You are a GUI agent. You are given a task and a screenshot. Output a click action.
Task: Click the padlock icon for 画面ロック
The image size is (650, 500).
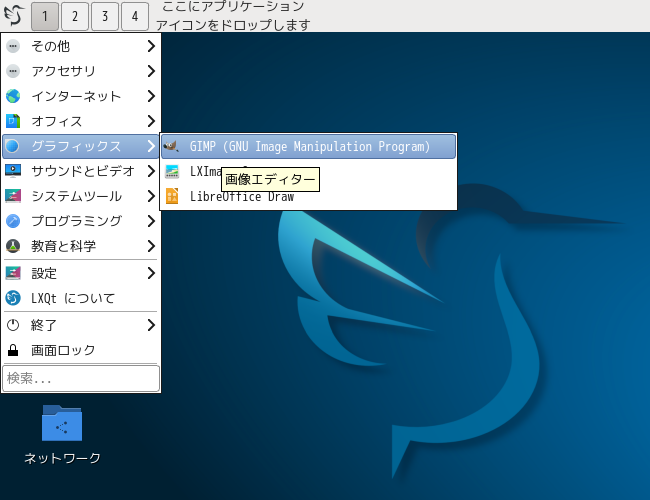(x=13, y=350)
